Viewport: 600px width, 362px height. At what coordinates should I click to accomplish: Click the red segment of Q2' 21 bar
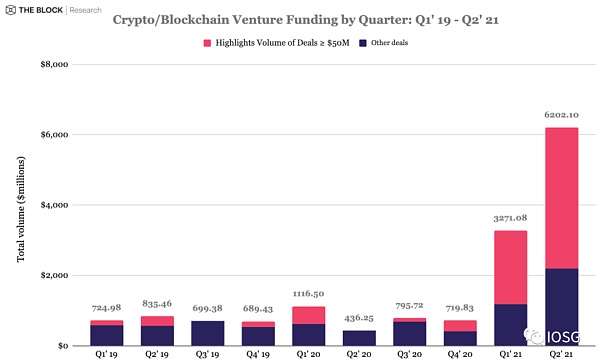click(x=561, y=198)
